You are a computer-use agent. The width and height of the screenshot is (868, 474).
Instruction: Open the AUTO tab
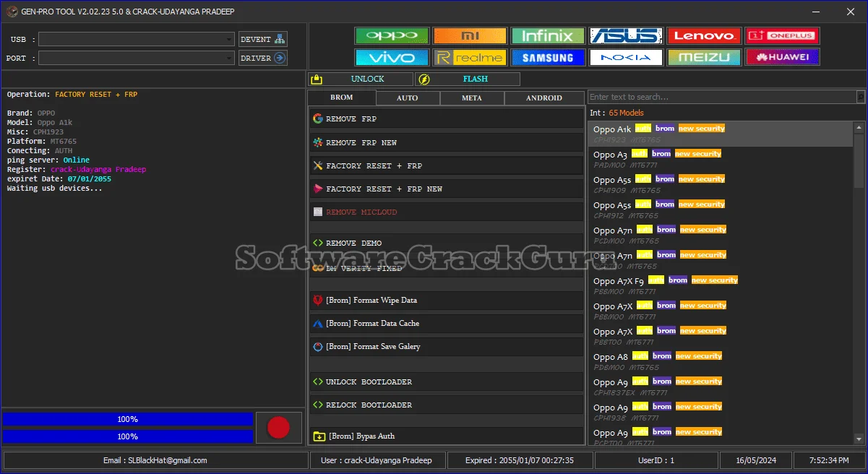point(408,98)
